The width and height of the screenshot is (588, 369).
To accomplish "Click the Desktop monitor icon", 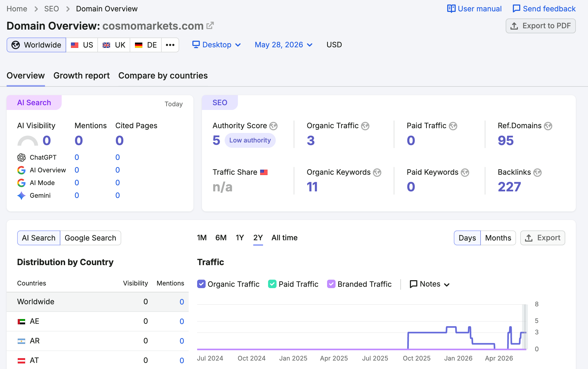I will point(196,44).
